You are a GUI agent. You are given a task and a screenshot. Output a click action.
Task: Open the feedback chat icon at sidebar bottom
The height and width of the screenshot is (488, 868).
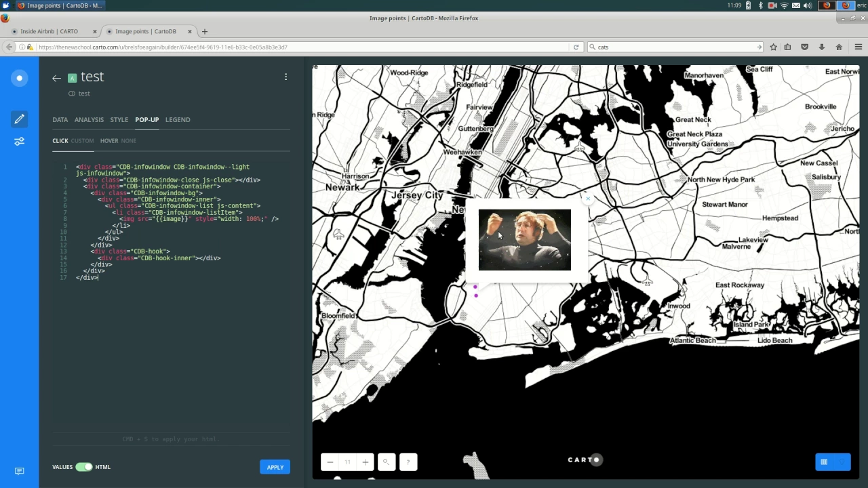point(19,471)
